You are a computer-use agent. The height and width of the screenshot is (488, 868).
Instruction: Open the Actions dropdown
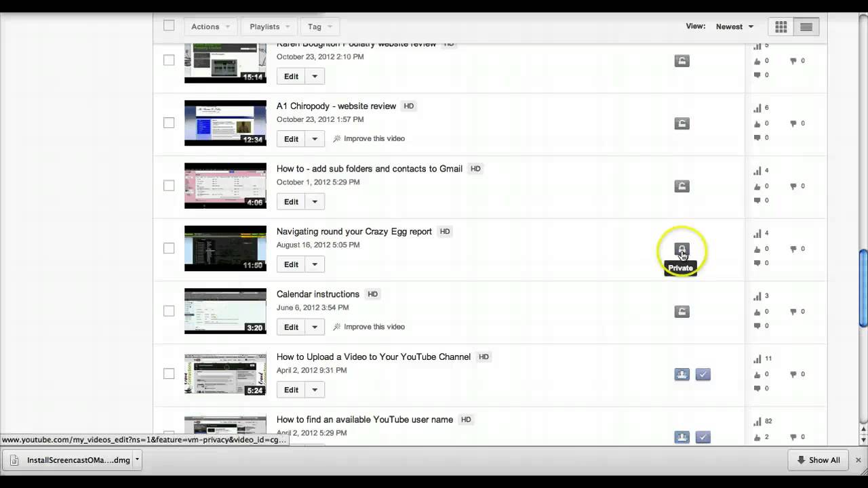(x=210, y=26)
